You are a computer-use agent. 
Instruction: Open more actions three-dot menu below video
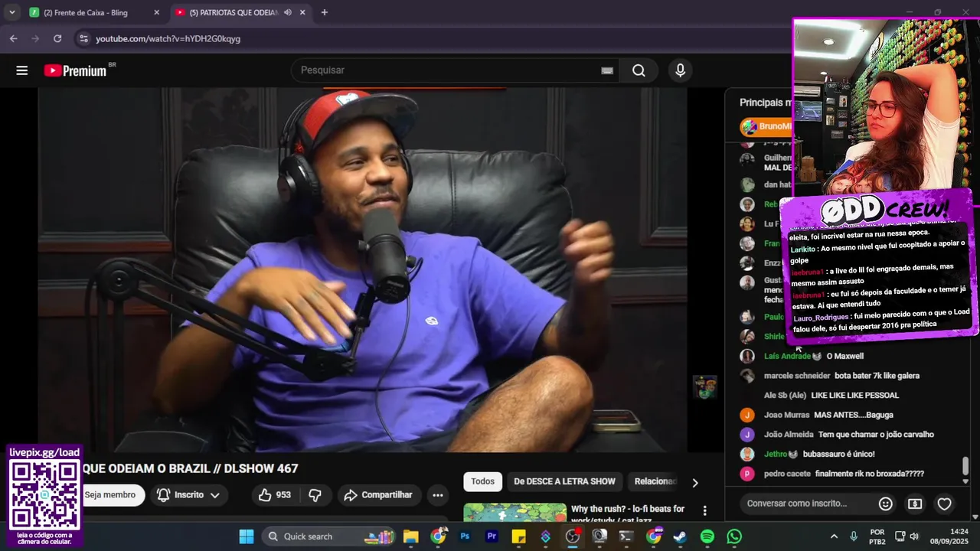tap(438, 495)
